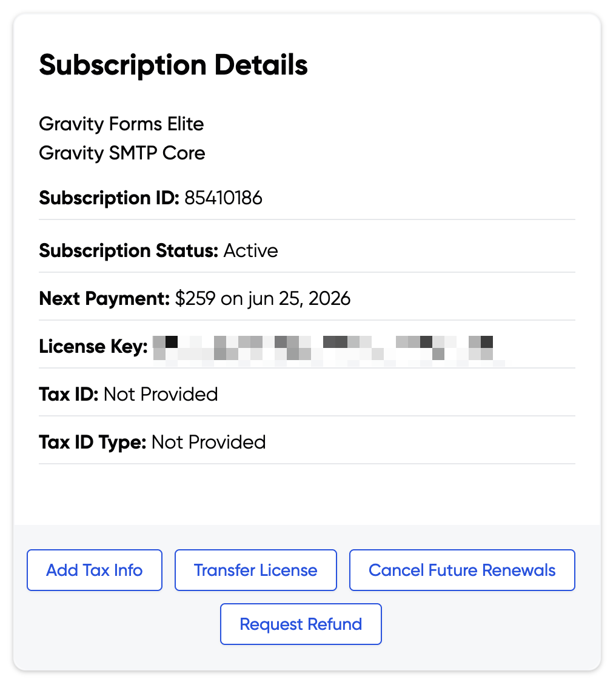Viewport: 616px width, 685px height.
Task: Select Cancel Future Renewals
Action: (x=462, y=570)
